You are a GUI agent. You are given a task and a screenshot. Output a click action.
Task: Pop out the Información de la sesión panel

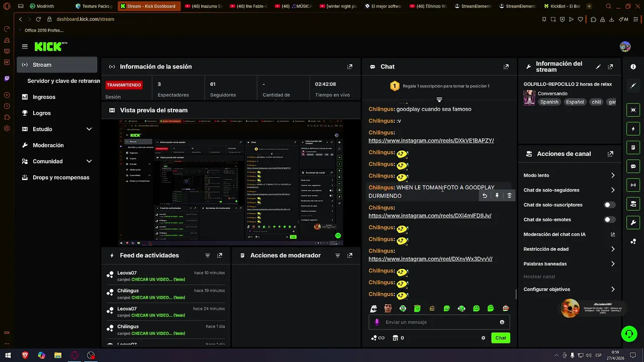350,67
